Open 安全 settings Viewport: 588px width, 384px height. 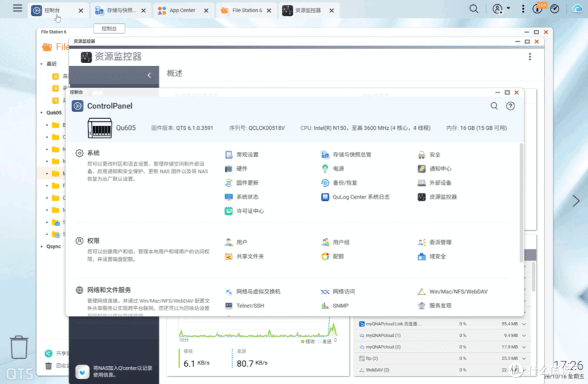429,154
